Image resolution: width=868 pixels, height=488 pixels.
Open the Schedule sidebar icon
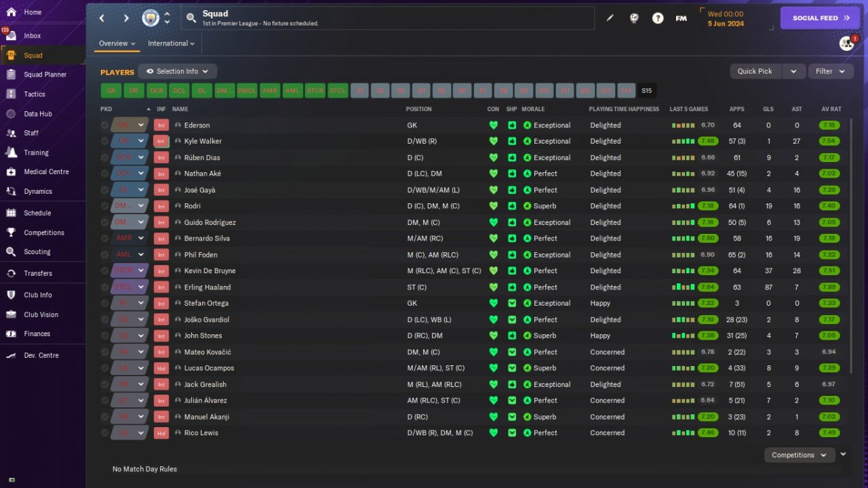coord(11,213)
